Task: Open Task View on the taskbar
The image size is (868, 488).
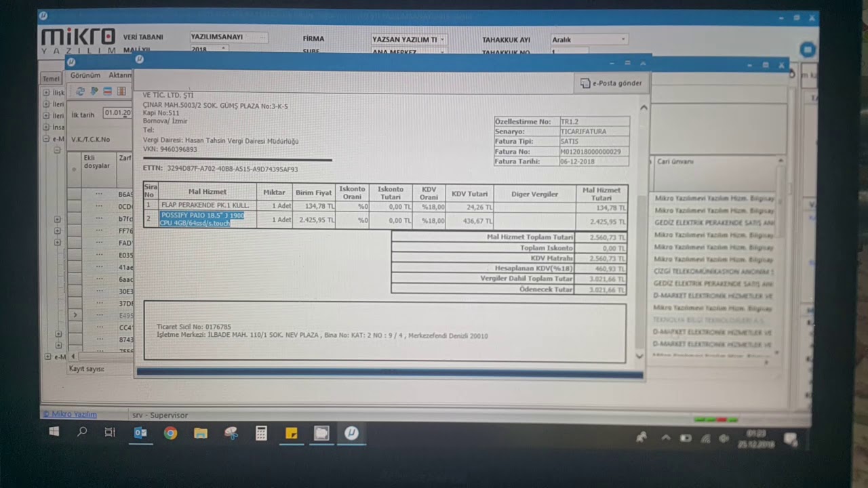Action: (x=110, y=432)
